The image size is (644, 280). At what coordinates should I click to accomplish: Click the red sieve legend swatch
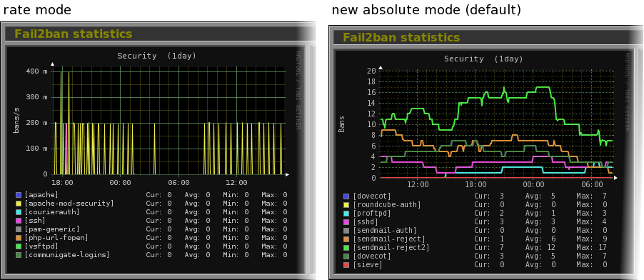[346, 265]
